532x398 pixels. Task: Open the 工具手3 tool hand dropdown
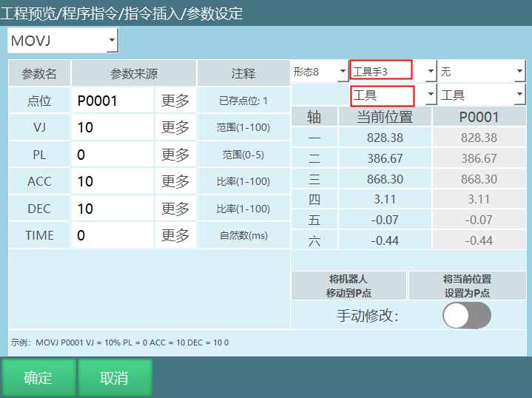pyautogui.click(x=393, y=72)
